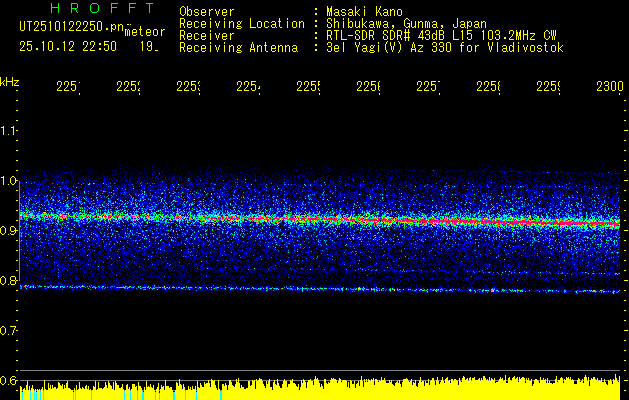The width and height of the screenshot is (629, 400).
Task: Click the count value 19 beside date
Action: coord(149,47)
